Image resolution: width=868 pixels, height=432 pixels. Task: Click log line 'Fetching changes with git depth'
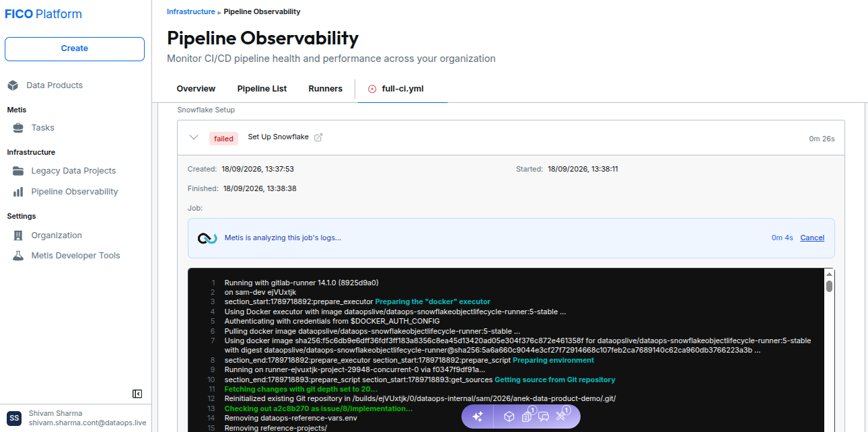point(301,389)
